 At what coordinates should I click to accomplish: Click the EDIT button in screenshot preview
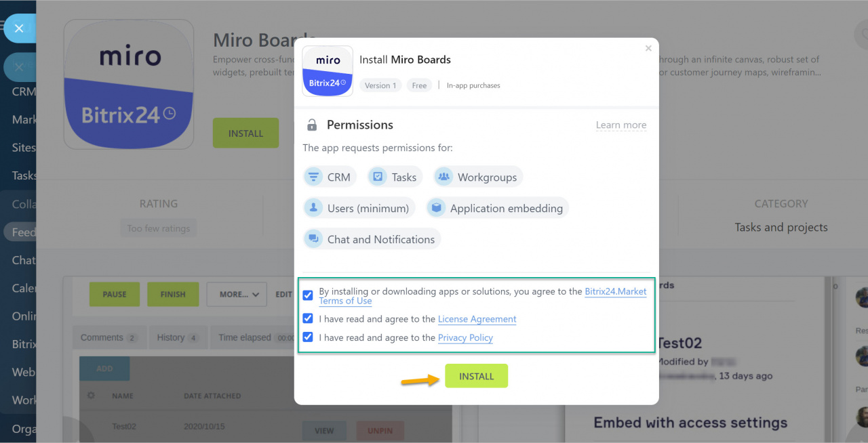(x=283, y=294)
